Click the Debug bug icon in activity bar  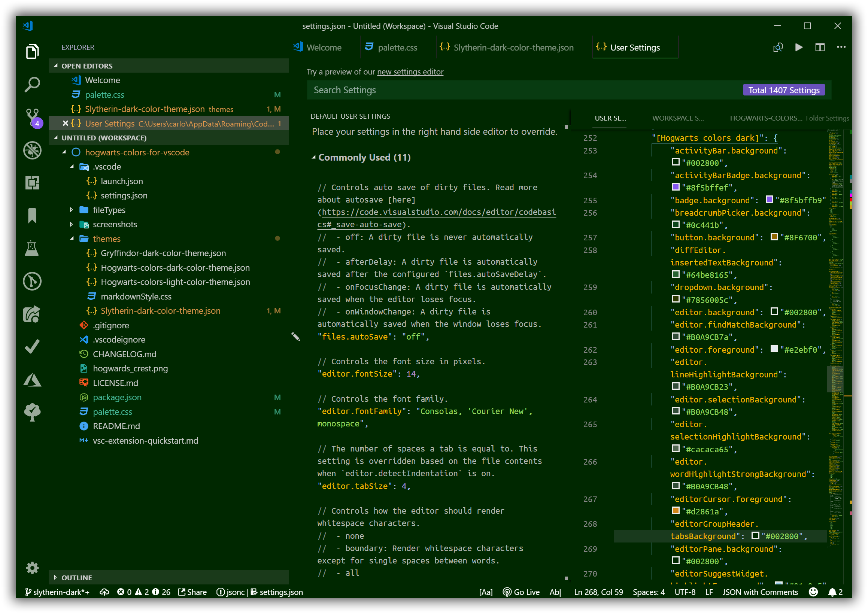pyautogui.click(x=32, y=150)
